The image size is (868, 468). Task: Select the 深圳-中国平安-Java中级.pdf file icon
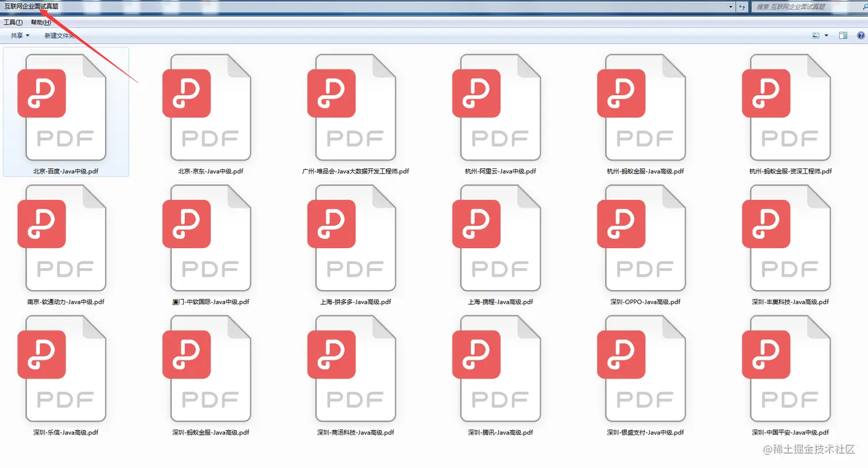point(786,369)
